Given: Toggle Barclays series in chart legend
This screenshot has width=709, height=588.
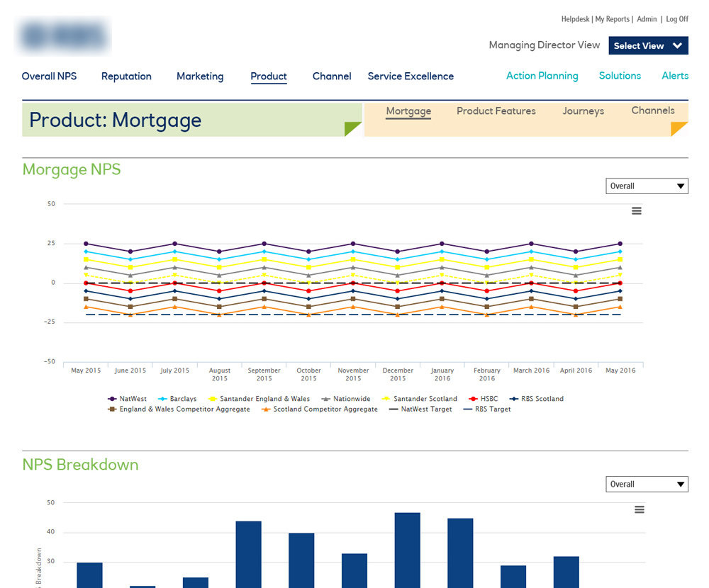Looking at the screenshot, I should tap(177, 399).
